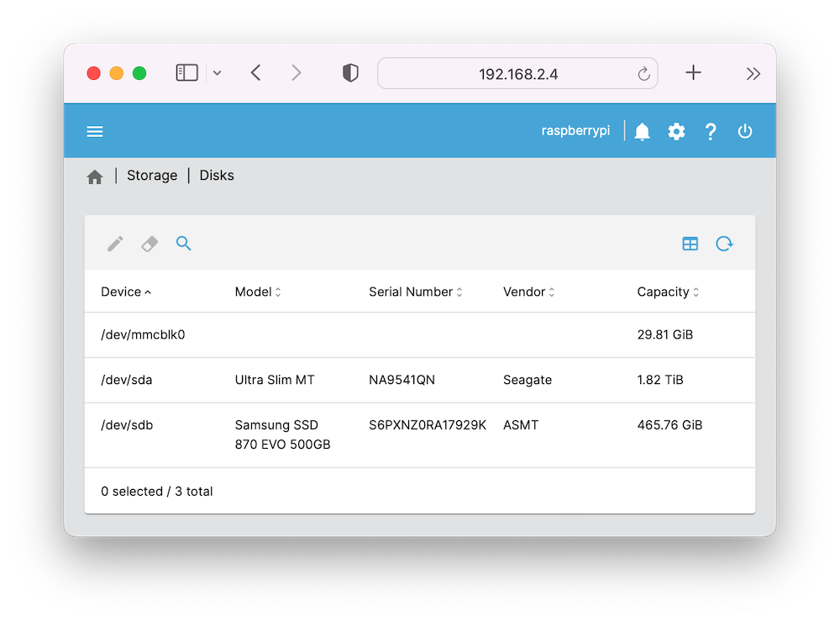The image size is (840, 621).
Task: Reload the disks table
Action: point(724,244)
